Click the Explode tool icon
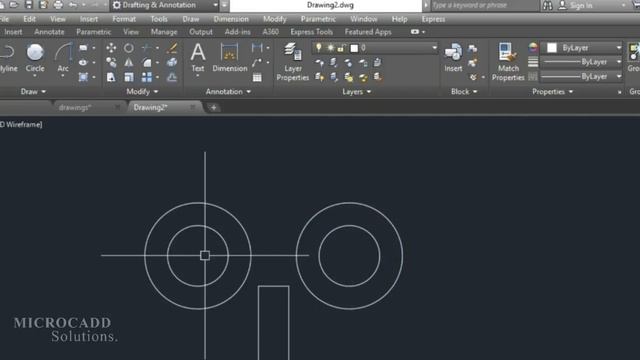This screenshot has width=640, height=360. click(x=172, y=62)
